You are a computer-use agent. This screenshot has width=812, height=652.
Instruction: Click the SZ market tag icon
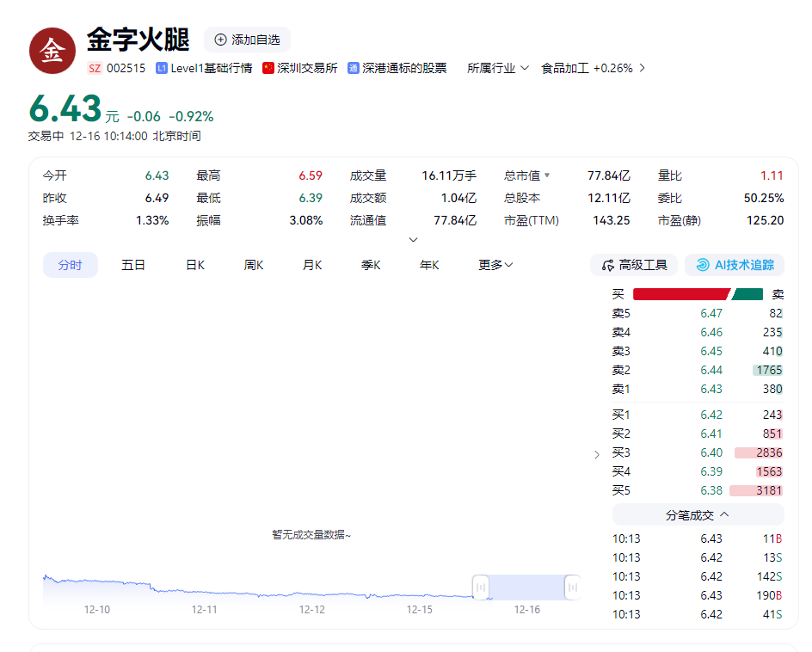95,68
